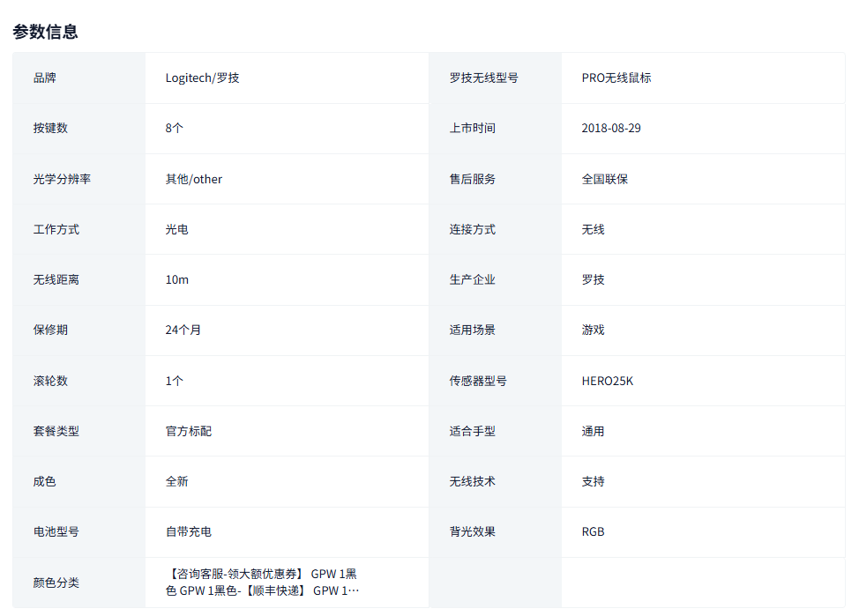859x616 pixels.
Task: Click the 官方标配 package value
Action: click(x=189, y=431)
